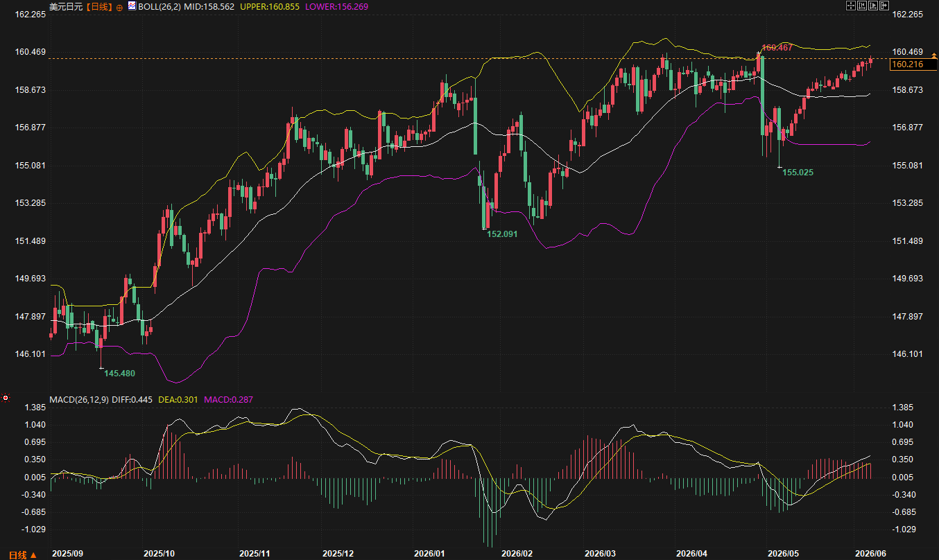Click the 152.091 low price marker
This screenshot has height=560, width=939.
(502, 234)
